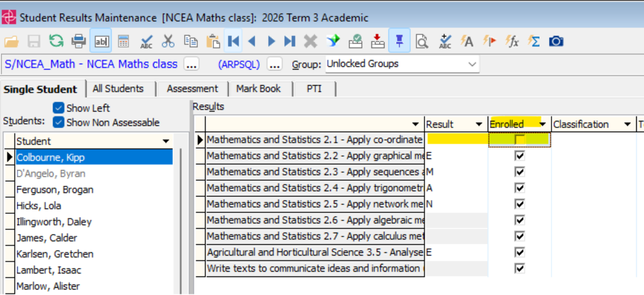
Task: Open the Classification column header dropdown arrow
Action: pos(627,125)
